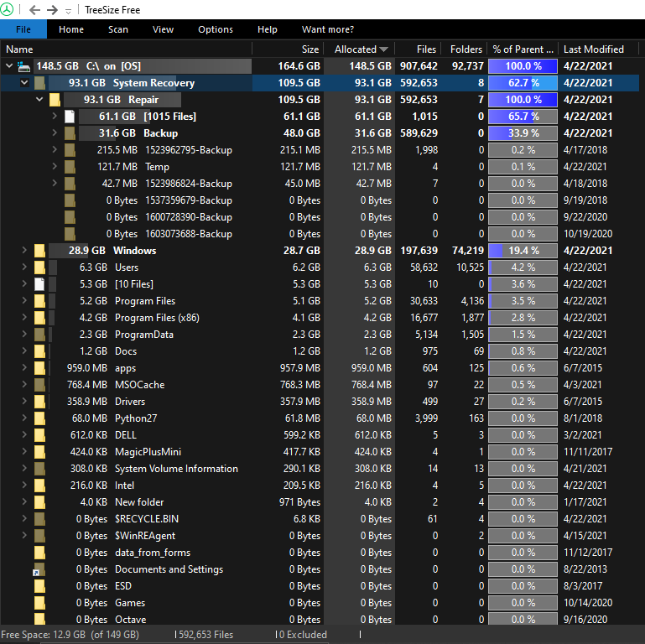This screenshot has width=645, height=644.
Task: Click the Python27 folder icon
Action: point(40,418)
